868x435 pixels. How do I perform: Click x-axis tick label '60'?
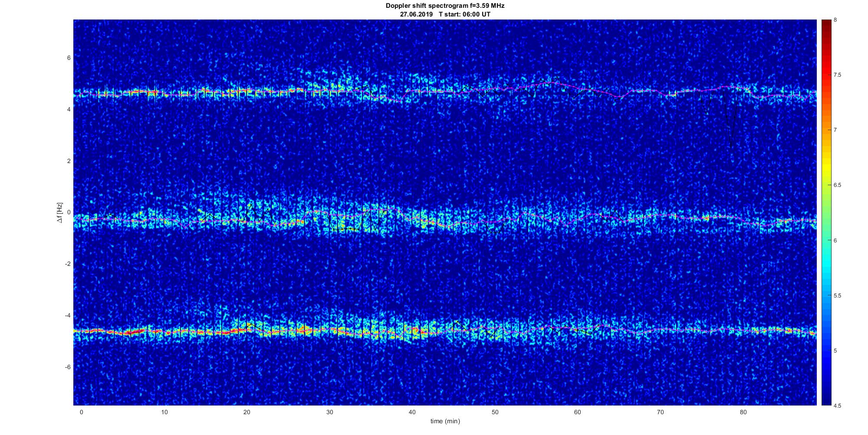pos(578,412)
